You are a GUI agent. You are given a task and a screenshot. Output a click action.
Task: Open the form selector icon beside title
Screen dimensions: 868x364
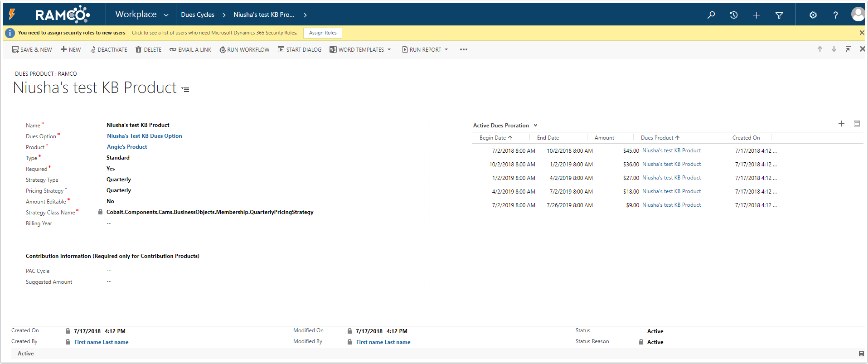185,89
